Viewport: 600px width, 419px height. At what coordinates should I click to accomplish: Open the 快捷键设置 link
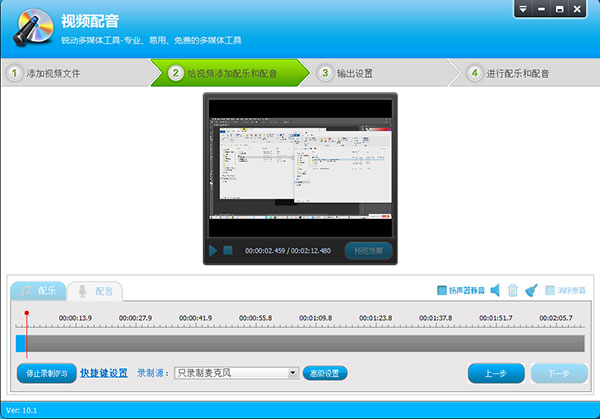click(104, 373)
